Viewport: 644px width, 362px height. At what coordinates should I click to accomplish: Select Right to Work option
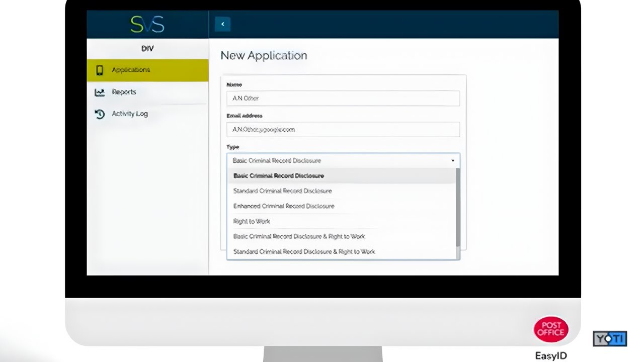pos(341,221)
